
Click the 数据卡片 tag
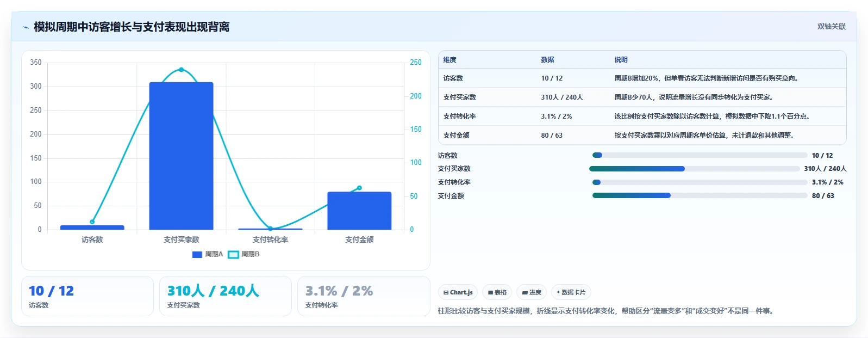tap(571, 292)
